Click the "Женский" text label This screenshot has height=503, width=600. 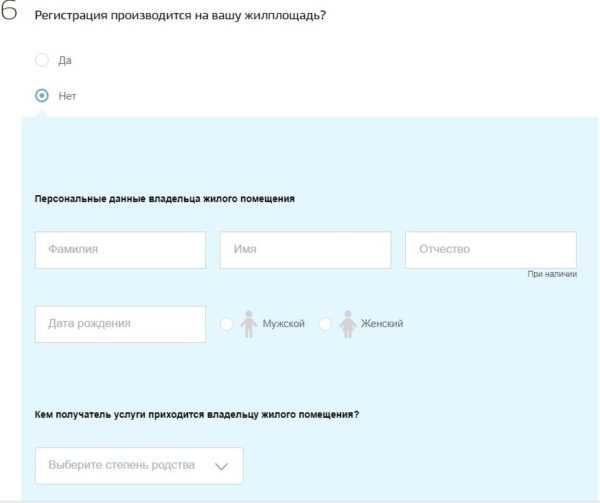point(382,324)
